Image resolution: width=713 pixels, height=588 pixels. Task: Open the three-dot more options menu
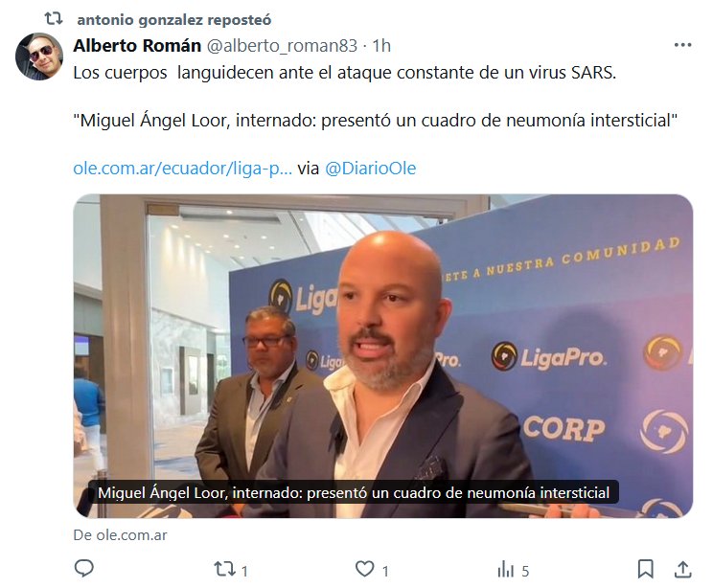[x=682, y=45]
